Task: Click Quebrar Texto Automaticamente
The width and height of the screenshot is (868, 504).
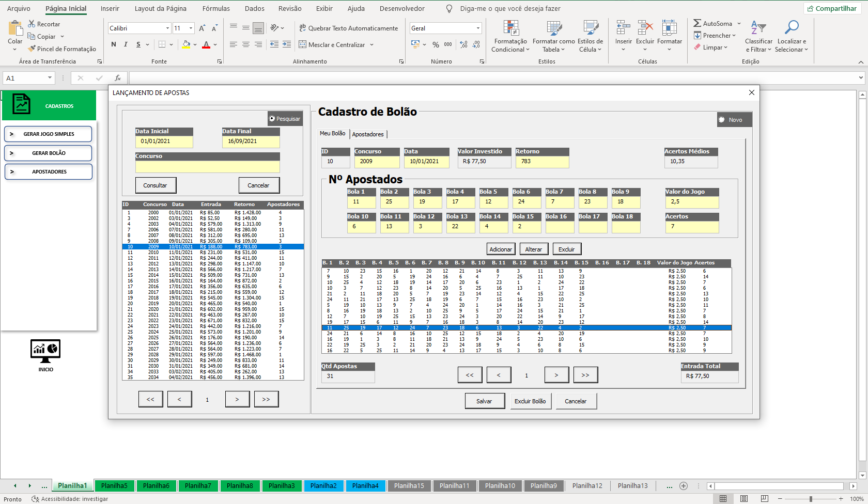Action: tap(348, 28)
